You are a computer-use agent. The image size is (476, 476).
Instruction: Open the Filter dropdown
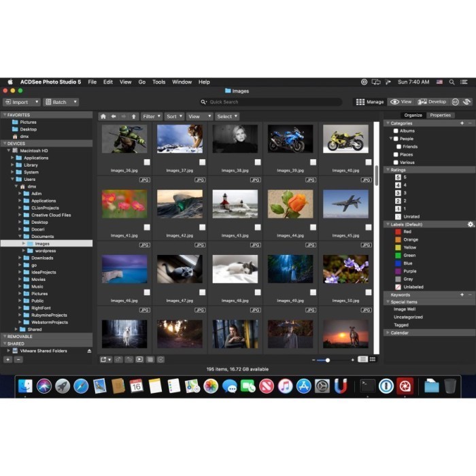[x=152, y=116]
